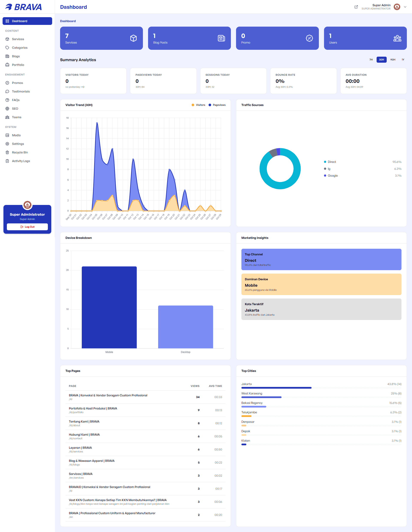412x532 pixels.
Task: Click the Super Admin avatar in header
Action: tap(397, 7)
